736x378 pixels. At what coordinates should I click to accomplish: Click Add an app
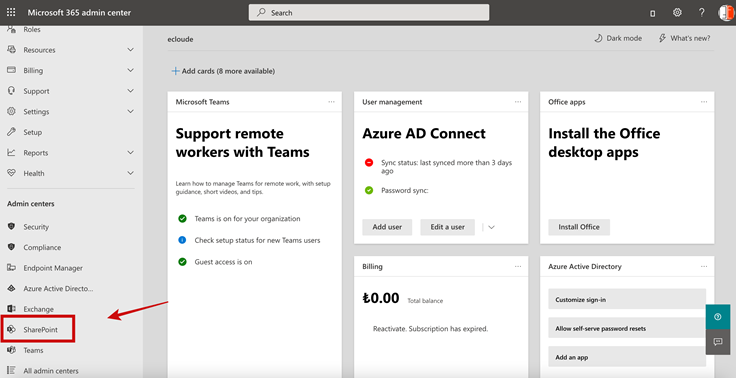click(x=627, y=357)
